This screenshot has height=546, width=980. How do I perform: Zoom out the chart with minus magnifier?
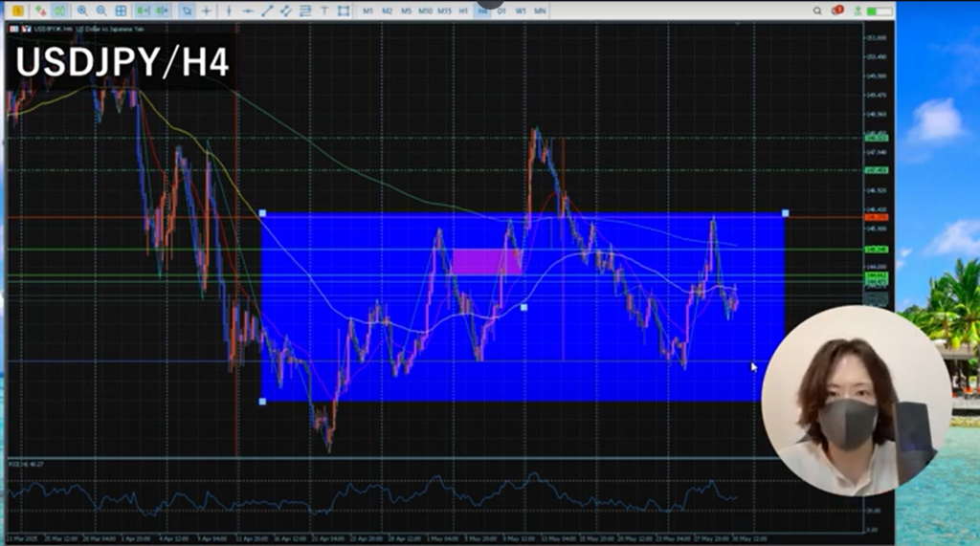pyautogui.click(x=101, y=11)
